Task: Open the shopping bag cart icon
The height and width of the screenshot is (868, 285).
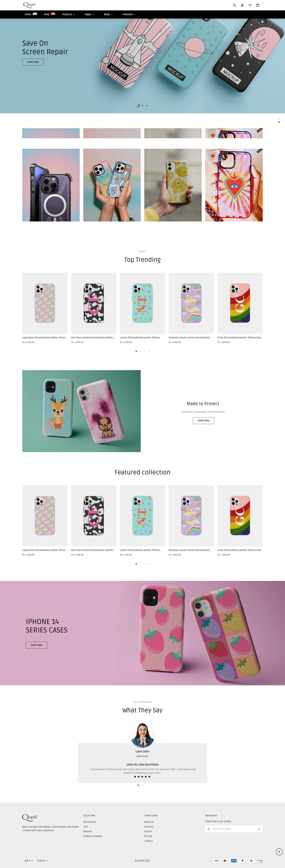Action: (258, 5)
